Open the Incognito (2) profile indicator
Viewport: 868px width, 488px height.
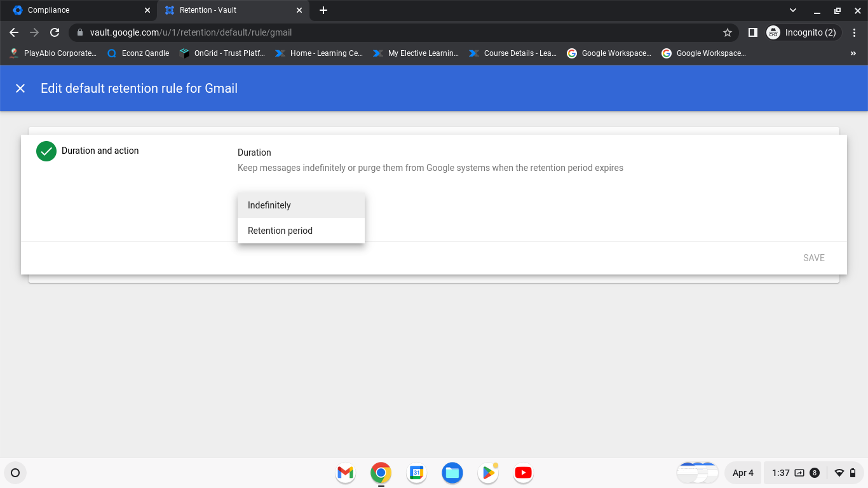[x=803, y=32]
